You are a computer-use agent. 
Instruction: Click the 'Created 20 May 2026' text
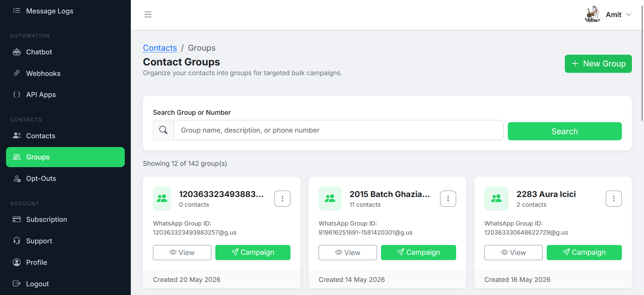pos(187,280)
